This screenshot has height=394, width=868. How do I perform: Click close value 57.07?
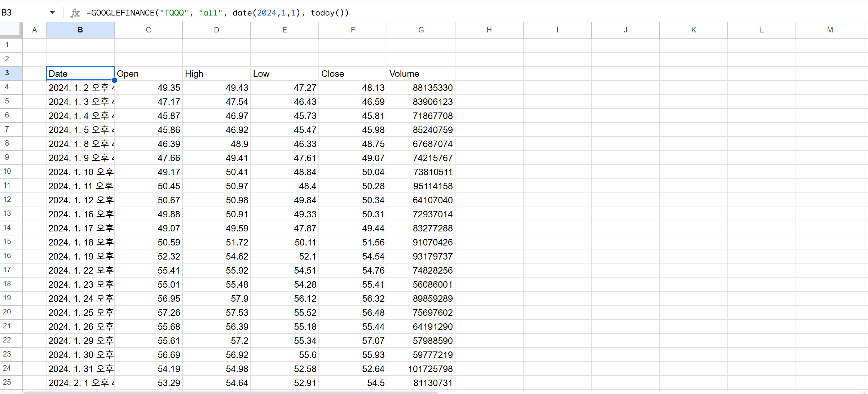[x=353, y=341]
